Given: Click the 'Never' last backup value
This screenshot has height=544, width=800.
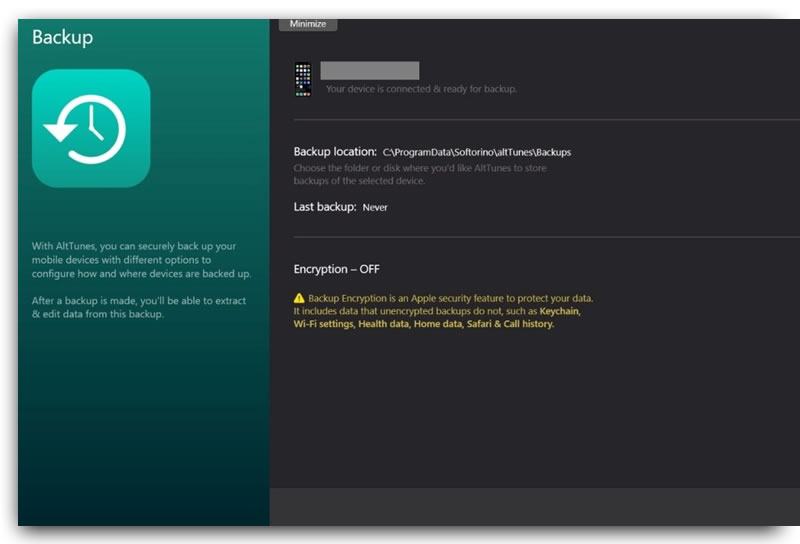Looking at the screenshot, I should tap(375, 207).
